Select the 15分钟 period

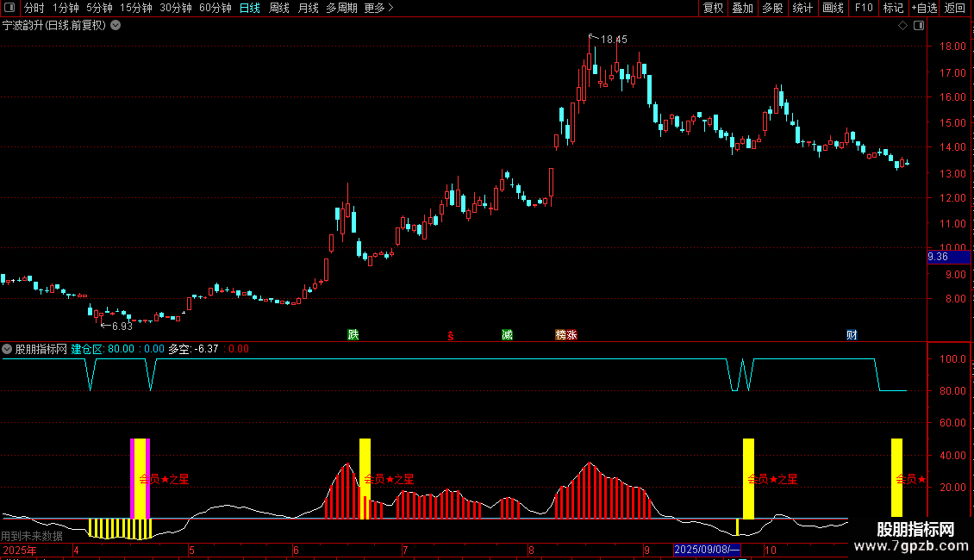[136, 8]
